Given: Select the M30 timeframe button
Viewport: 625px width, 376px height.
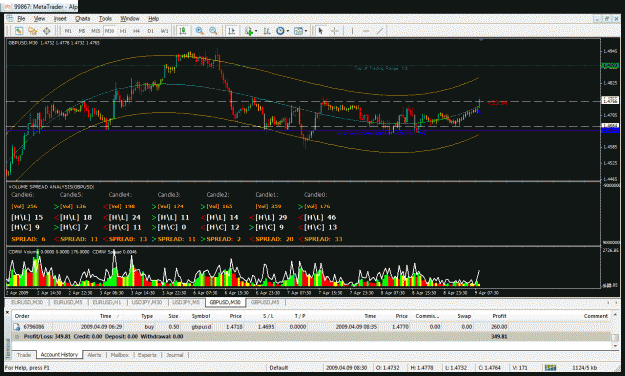Looking at the screenshot, I should point(109,31).
